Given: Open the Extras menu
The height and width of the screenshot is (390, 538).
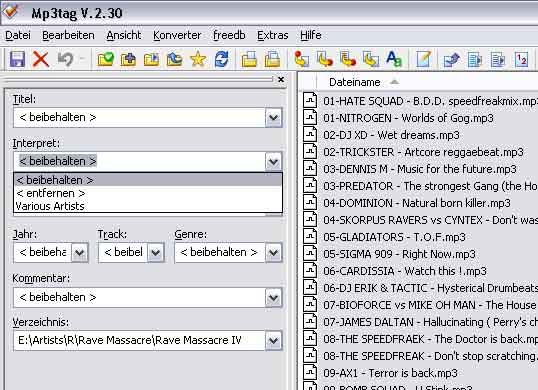Looking at the screenshot, I should pos(273,35).
